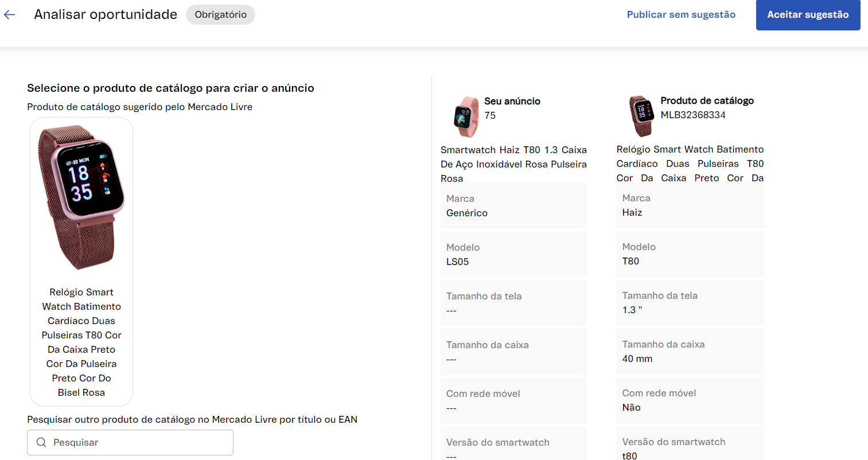Click the magnifying glass search icon

[41, 442]
